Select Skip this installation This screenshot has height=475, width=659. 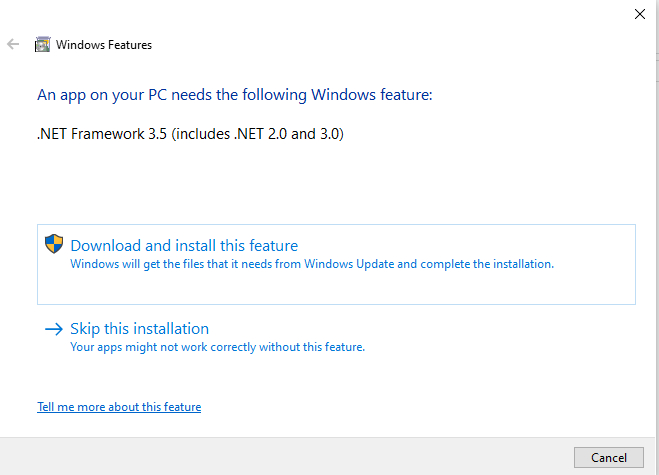[139, 328]
